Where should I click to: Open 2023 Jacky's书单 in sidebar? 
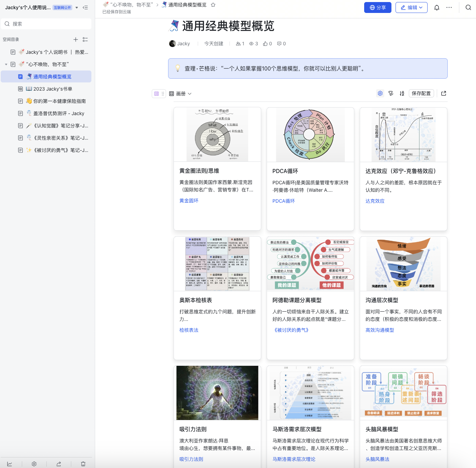(53, 89)
